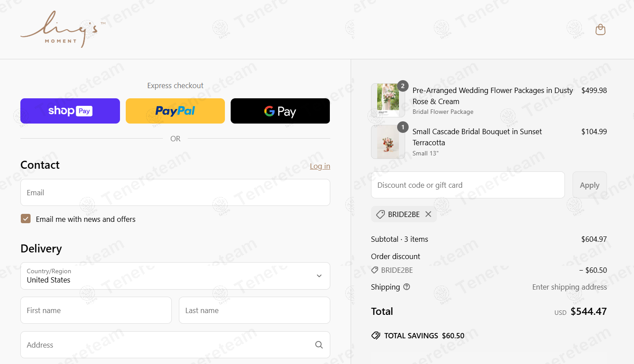Expand the Country/Region dropdown
The height and width of the screenshot is (364, 634).
175,276
